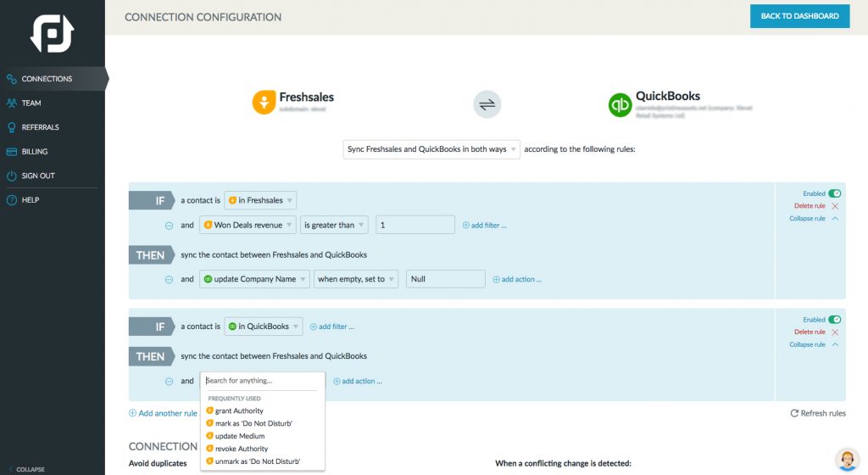Open the 'Won Deals revenue' field dropdown
This screenshot has height=475, width=868.
pos(248,226)
